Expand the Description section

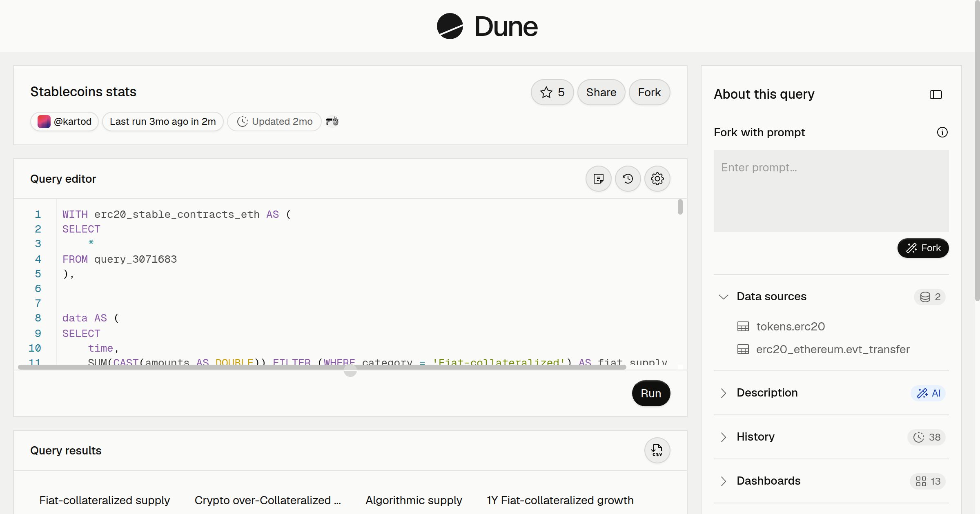pos(724,393)
